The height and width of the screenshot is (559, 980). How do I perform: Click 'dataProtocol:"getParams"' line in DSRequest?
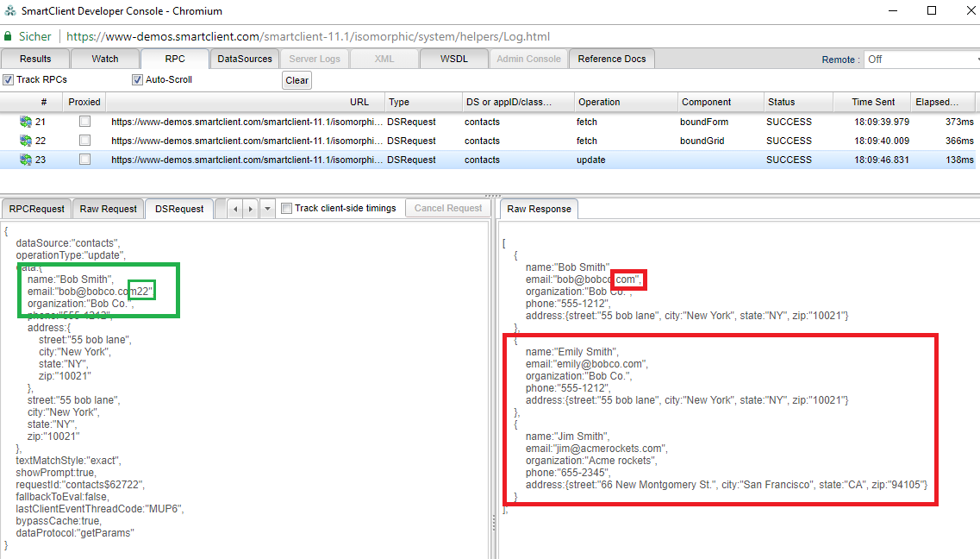pos(75,533)
